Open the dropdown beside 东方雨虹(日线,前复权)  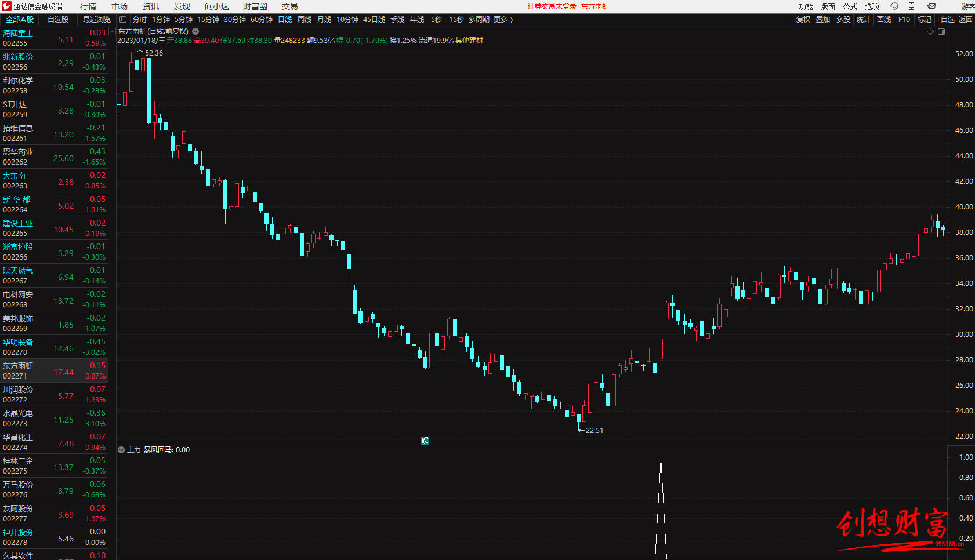click(195, 31)
